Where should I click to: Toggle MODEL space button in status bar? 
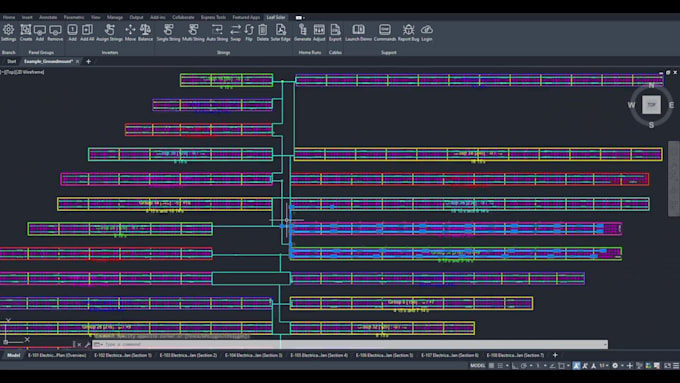[477, 366]
